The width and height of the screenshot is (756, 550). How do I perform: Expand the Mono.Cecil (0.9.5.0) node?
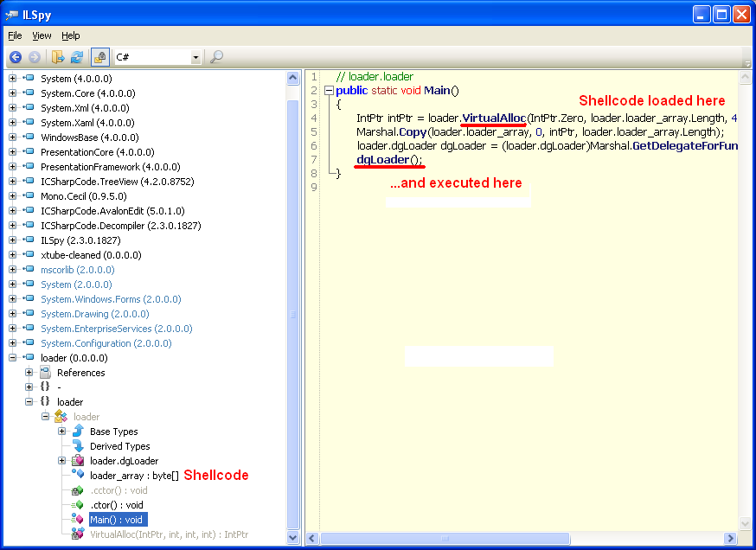[12, 196]
